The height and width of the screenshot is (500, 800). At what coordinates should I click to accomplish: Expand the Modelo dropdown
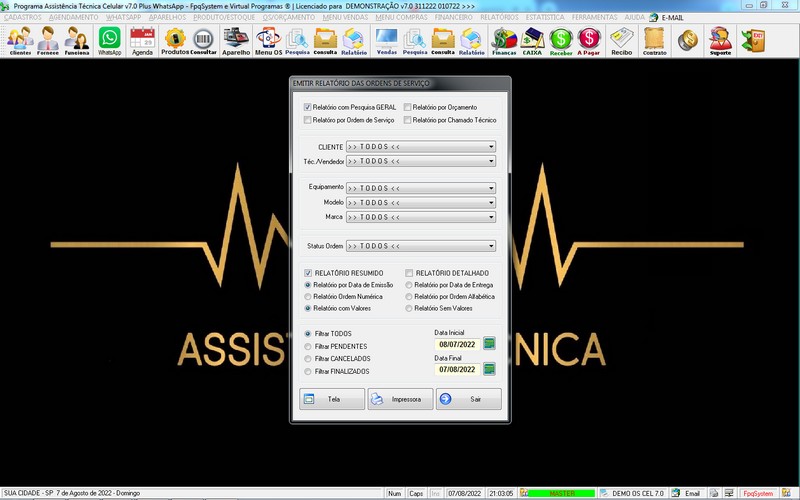(421, 203)
